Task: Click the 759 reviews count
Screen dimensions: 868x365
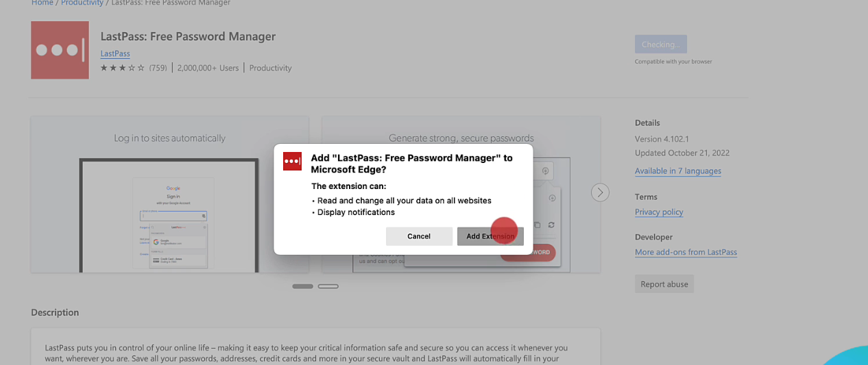Action: point(158,68)
